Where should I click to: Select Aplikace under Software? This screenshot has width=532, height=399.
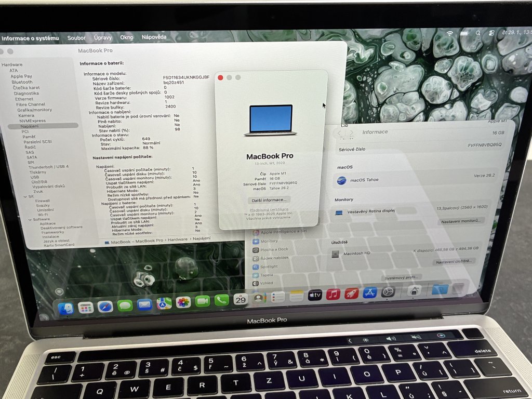pyautogui.click(x=47, y=223)
